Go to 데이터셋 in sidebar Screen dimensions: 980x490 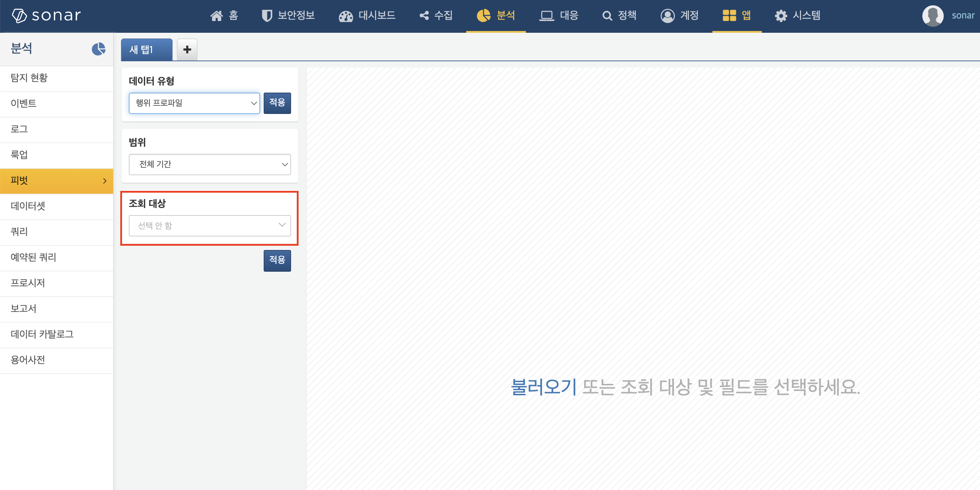(56, 206)
